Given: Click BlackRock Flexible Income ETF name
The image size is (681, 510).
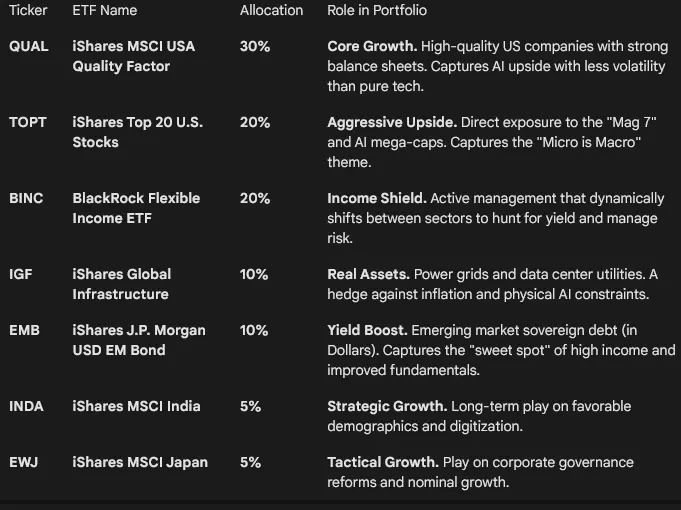Looking at the screenshot, I should pos(135,208).
